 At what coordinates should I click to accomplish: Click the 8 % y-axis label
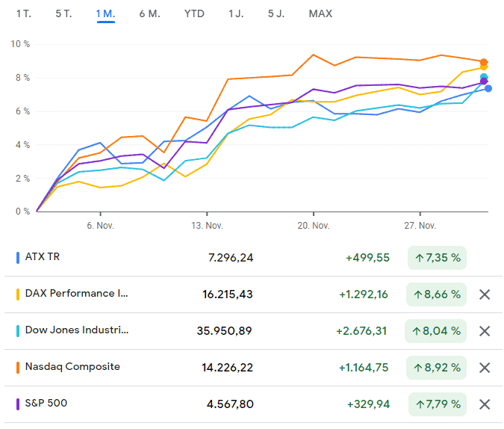coord(22,78)
